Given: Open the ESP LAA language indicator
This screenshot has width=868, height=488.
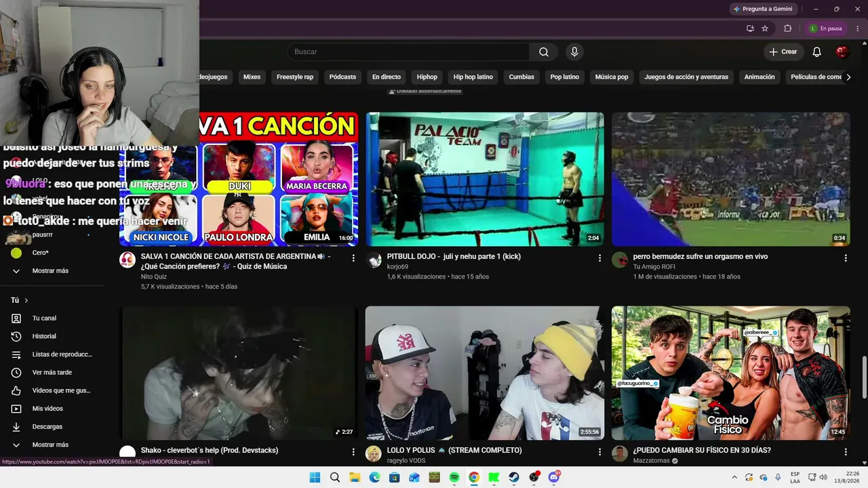Looking at the screenshot, I should click(x=795, y=477).
